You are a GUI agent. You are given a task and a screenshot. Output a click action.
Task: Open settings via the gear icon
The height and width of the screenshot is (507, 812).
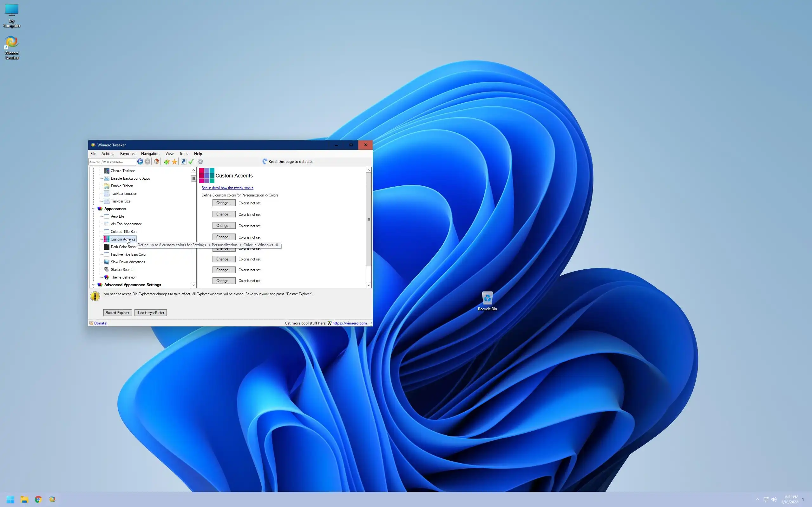[200, 162]
